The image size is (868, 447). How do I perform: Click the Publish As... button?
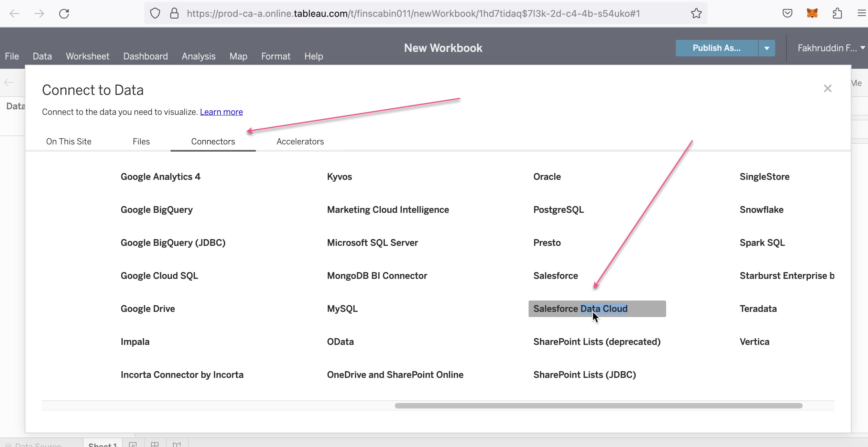717,48
